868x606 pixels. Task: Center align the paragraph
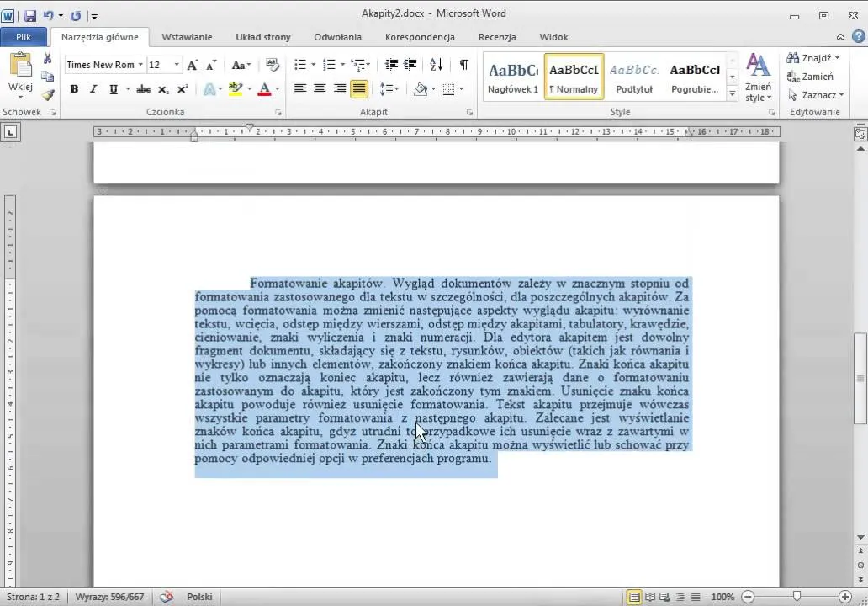320,89
